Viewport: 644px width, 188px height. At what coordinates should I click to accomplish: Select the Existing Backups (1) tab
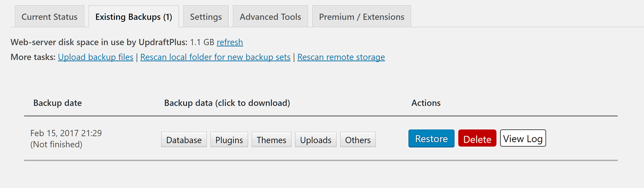click(134, 17)
